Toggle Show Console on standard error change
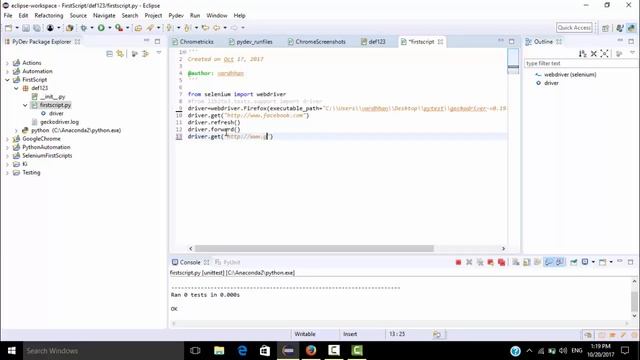Viewport: 640px width, 360px height. [x=560, y=262]
